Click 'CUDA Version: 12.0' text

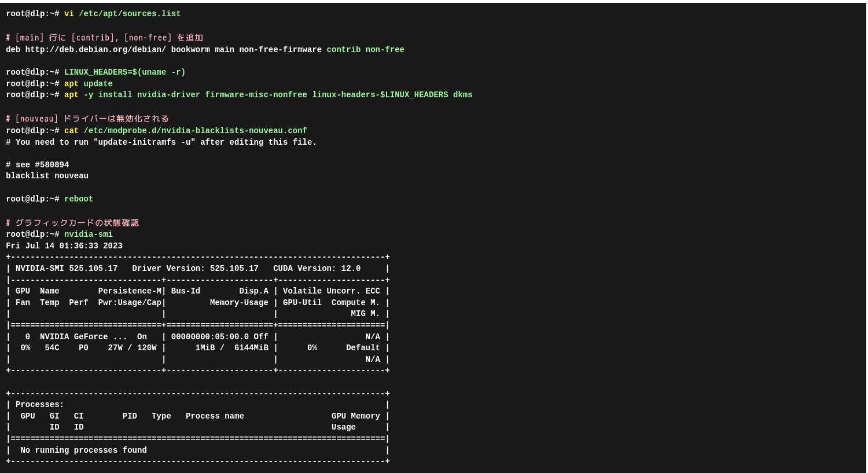coord(317,269)
